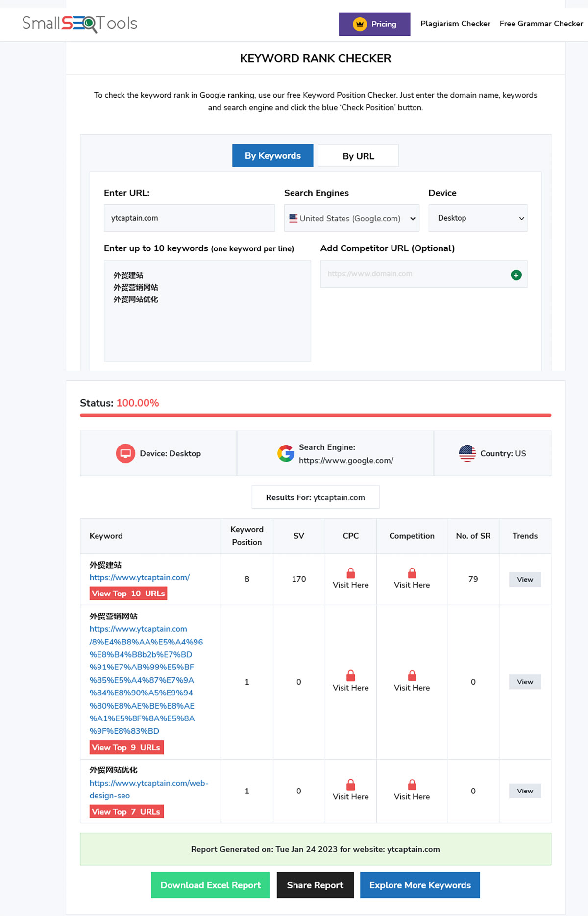Click the No. of SR column header

point(473,536)
